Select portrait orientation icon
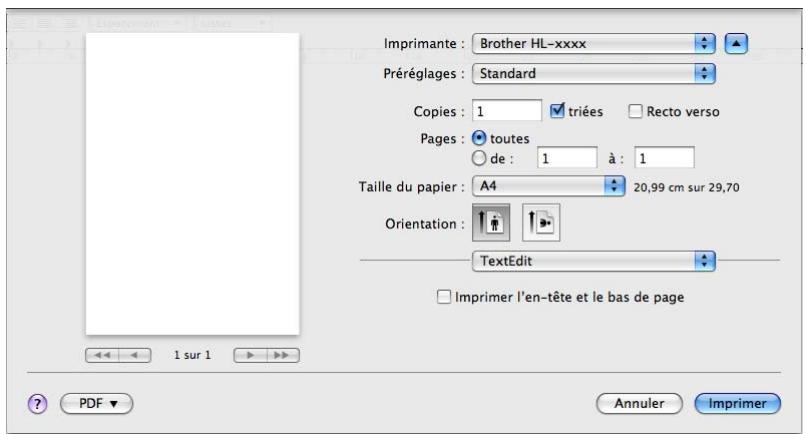The height and width of the screenshot is (434, 806). tap(491, 223)
